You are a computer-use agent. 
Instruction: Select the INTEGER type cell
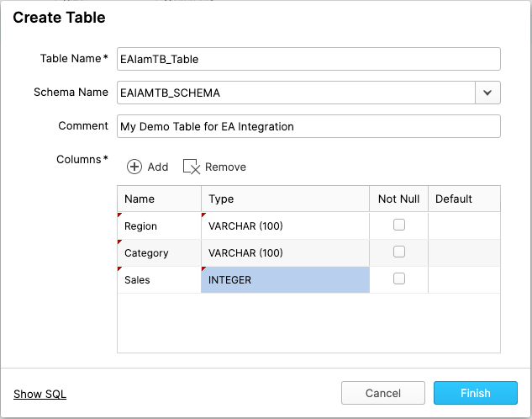click(285, 280)
